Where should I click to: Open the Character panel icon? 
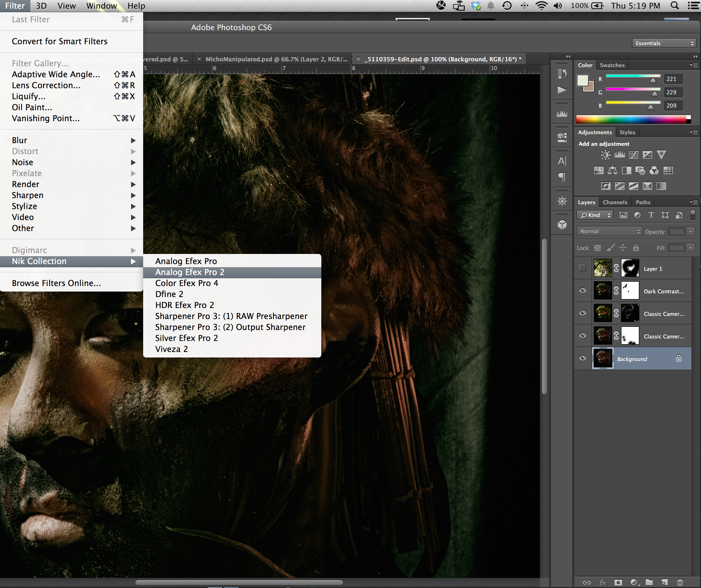click(x=562, y=161)
